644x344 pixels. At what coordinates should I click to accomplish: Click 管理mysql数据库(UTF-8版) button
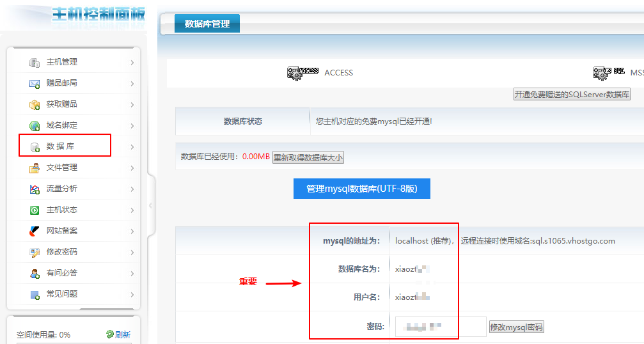pos(361,189)
